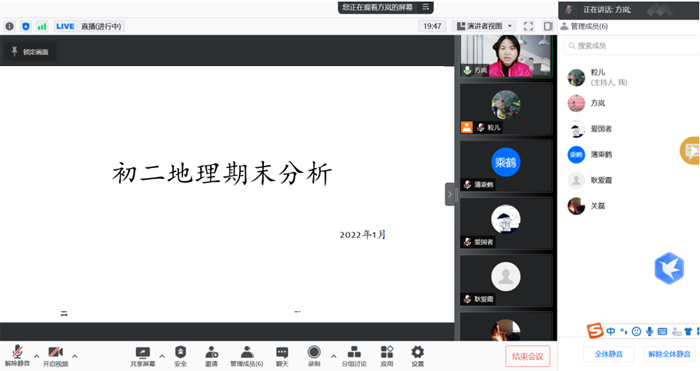Screen dimensions: 700x371
Task: Open the Security (安全) shield icon
Action: (180, 356)
